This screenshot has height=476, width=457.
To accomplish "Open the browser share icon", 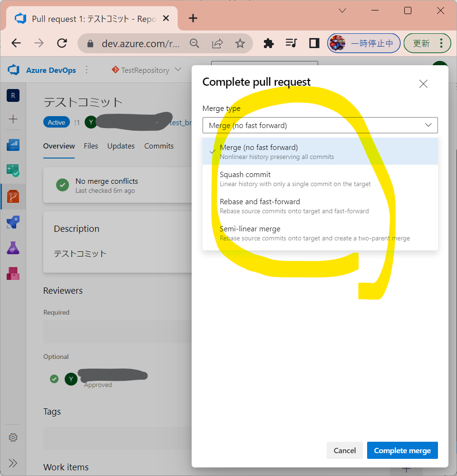I will (217, 43).
